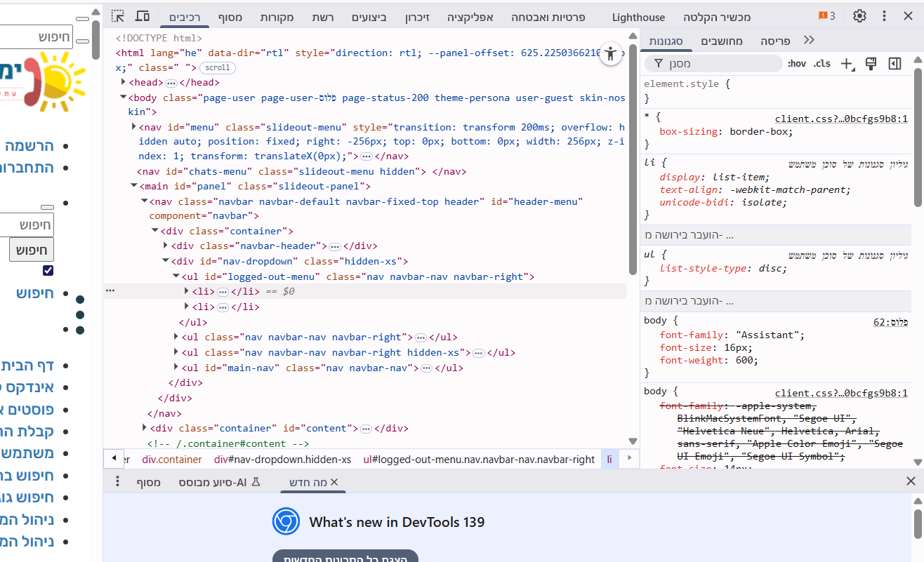Viewport: 924px width, 562px height.
Task: Click the flask icon on AI assistance tab
Action: pyautogui.click(x=256, y=482)
